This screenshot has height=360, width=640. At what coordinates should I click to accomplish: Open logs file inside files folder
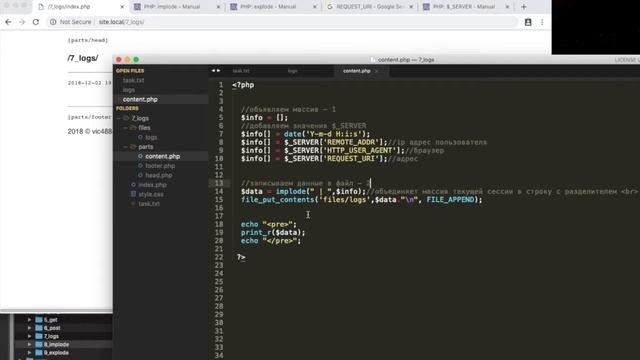pyautogui.click(x=151, y=138)
